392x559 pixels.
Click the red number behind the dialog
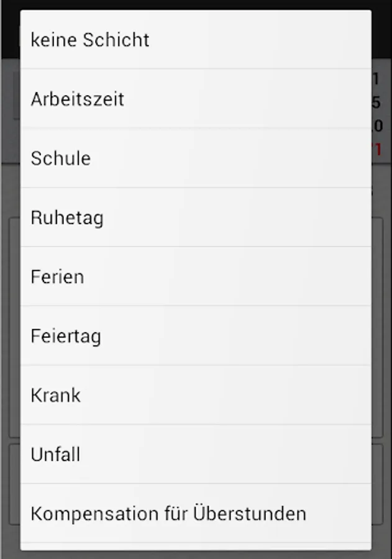(x=376, y=149)
